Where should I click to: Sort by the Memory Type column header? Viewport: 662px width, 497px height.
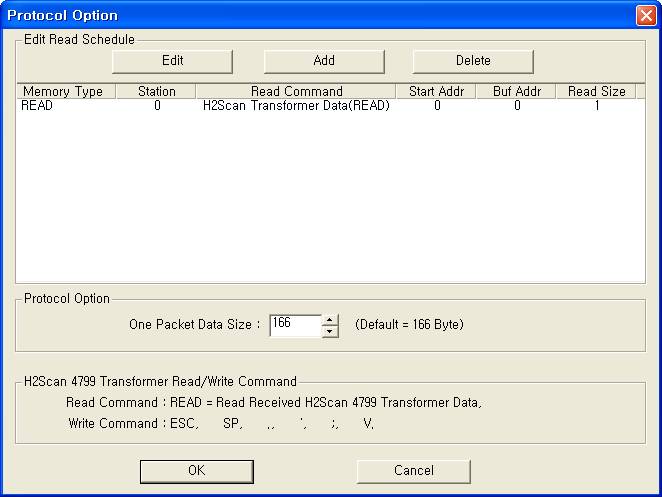tap(62, 91)
